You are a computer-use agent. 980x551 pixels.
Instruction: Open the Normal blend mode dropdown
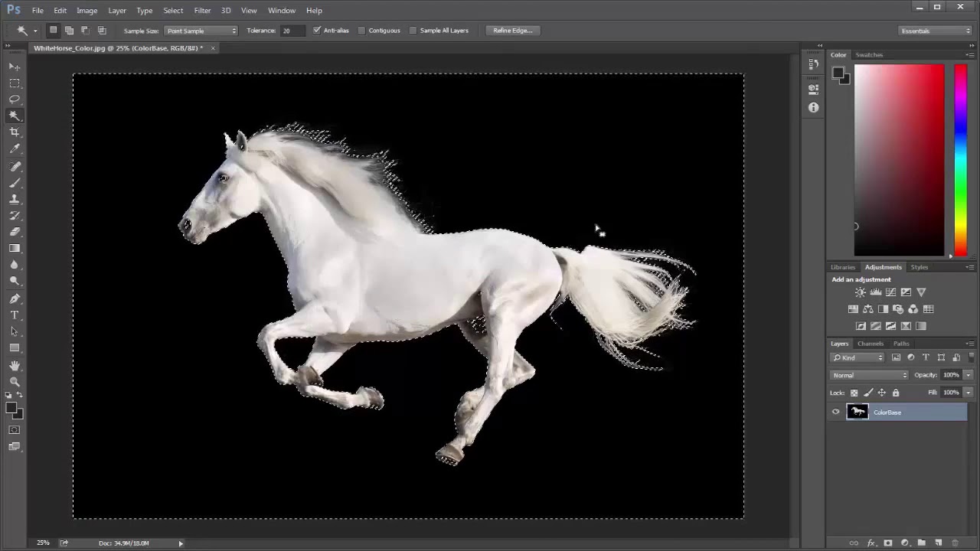869,375
